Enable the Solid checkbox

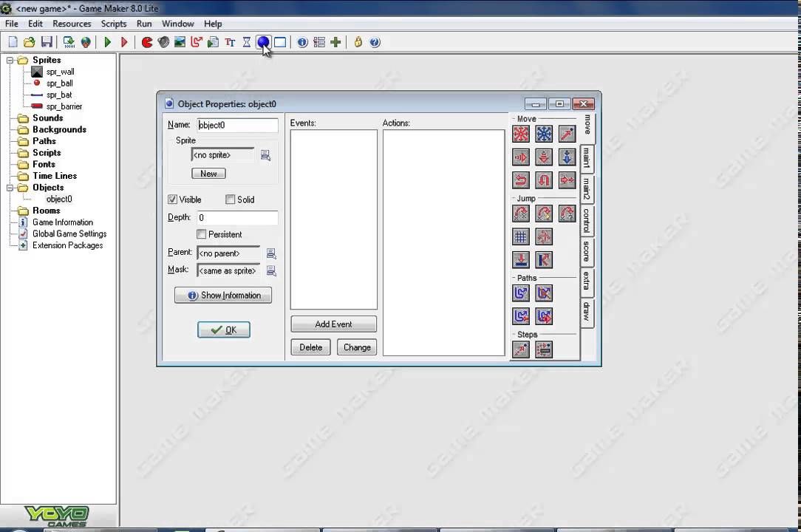click(231, 199)
